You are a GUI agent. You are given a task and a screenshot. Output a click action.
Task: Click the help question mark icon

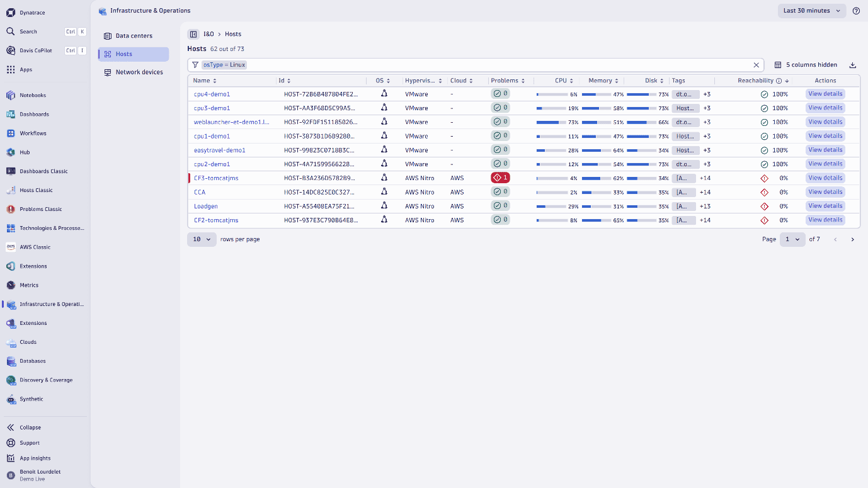coord(856,11)
